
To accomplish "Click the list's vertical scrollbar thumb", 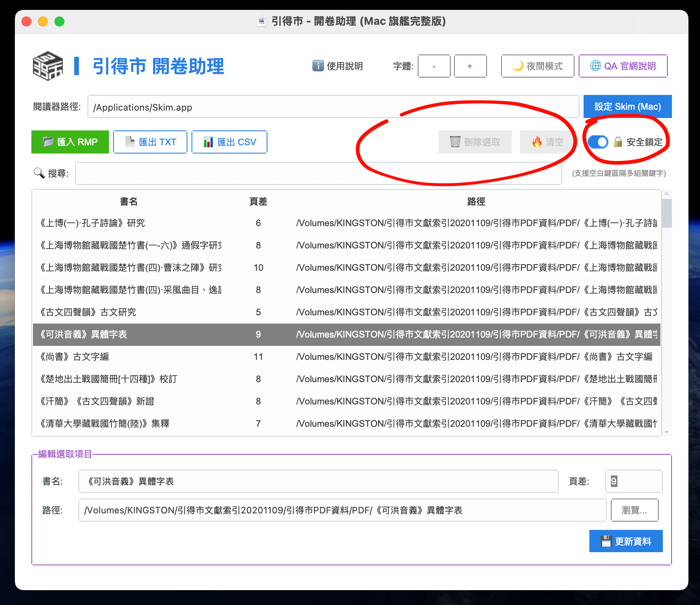I will click(666, 213).
